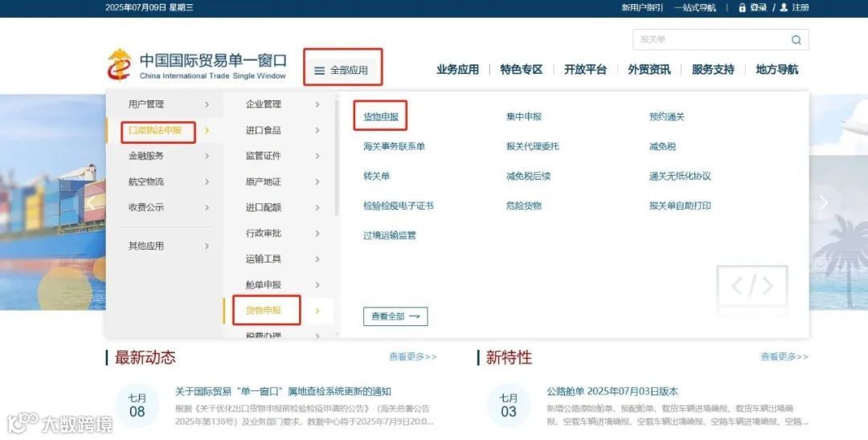Screen dimensions: 868x440
Task: Select 进口配额 category
Action: [x=264, y=207]
